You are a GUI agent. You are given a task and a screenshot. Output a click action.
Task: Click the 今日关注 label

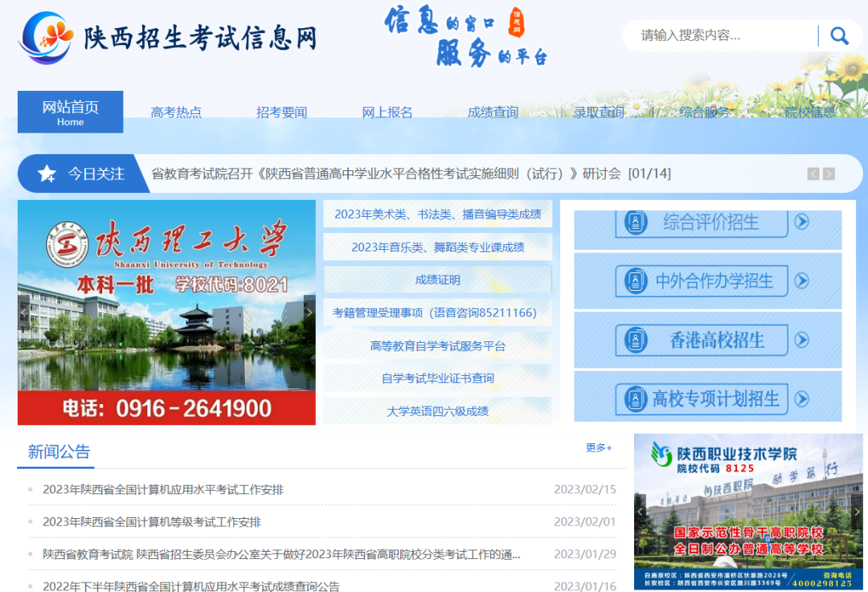(x=96, y=174)
